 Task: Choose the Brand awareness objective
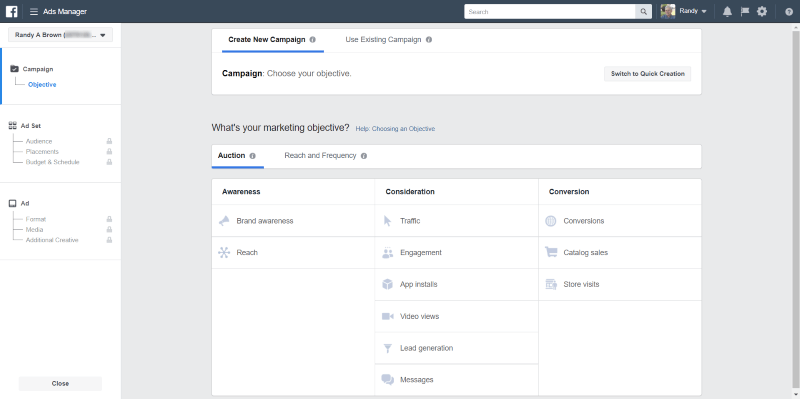(x=293, y=221)
